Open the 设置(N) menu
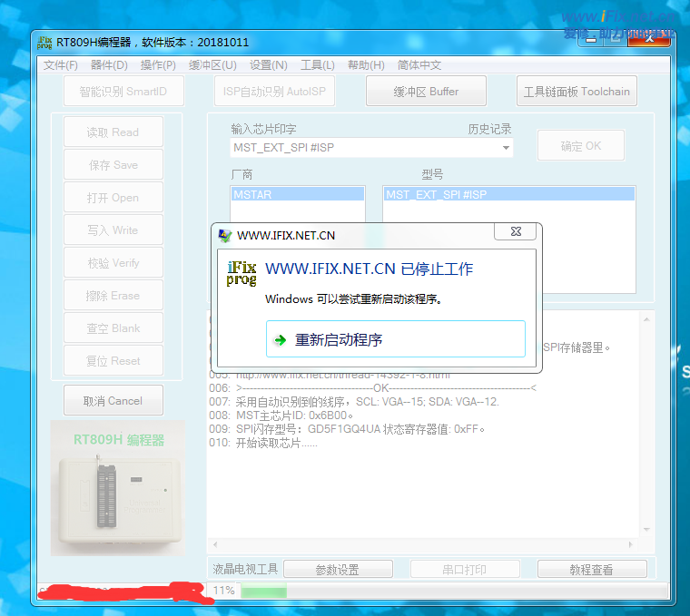The height and width of the screenshot is (616, 690). tap(269, 65)
